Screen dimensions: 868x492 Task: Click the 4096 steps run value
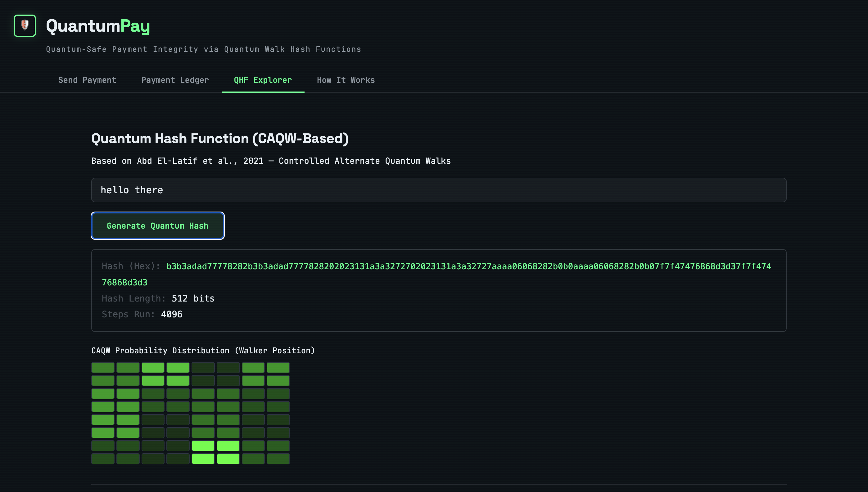click(x=171, y=314)
